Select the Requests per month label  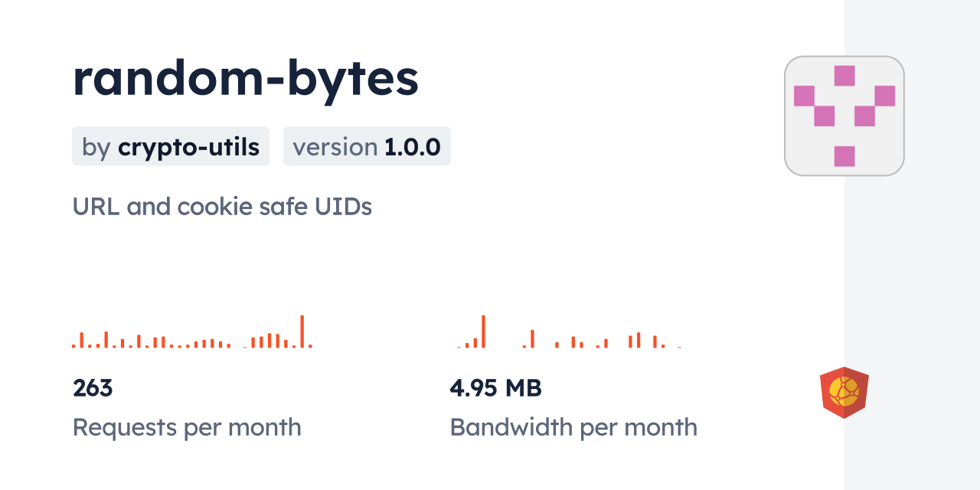[187, 427]
